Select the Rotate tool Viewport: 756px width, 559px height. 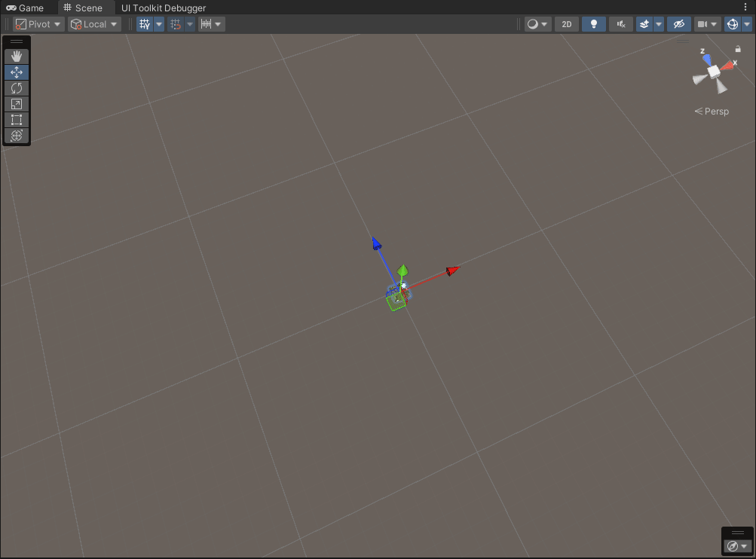(x=17, y=88)
